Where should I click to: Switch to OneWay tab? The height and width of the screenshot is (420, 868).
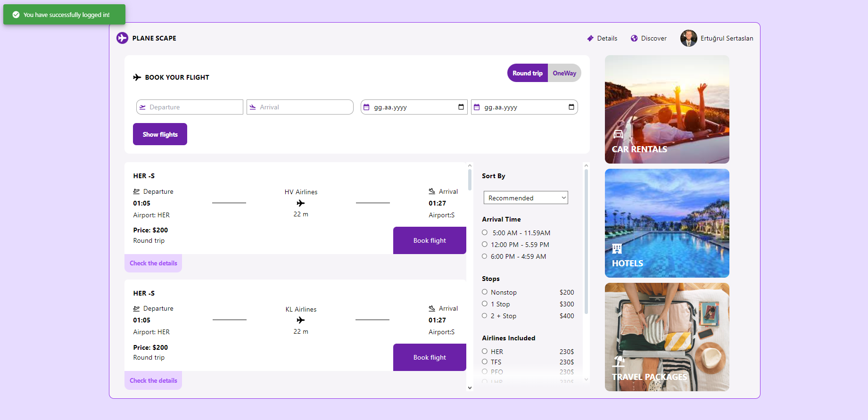pos(564,73)
